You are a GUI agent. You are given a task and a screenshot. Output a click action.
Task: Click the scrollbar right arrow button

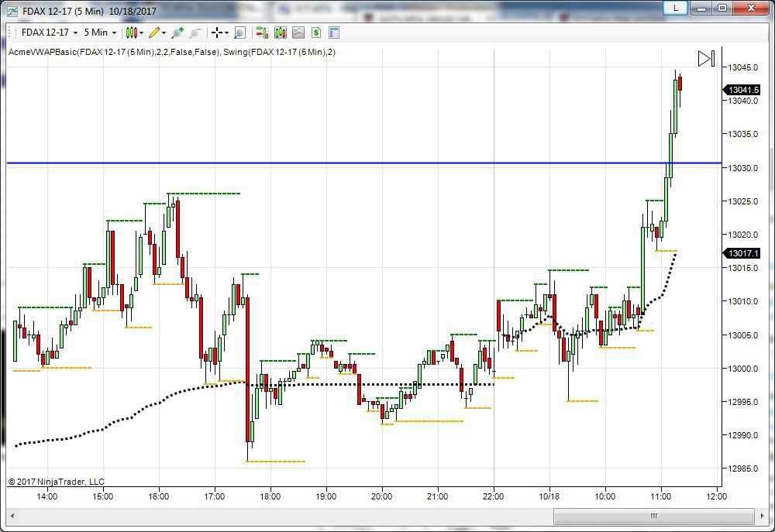click(746, 516)
